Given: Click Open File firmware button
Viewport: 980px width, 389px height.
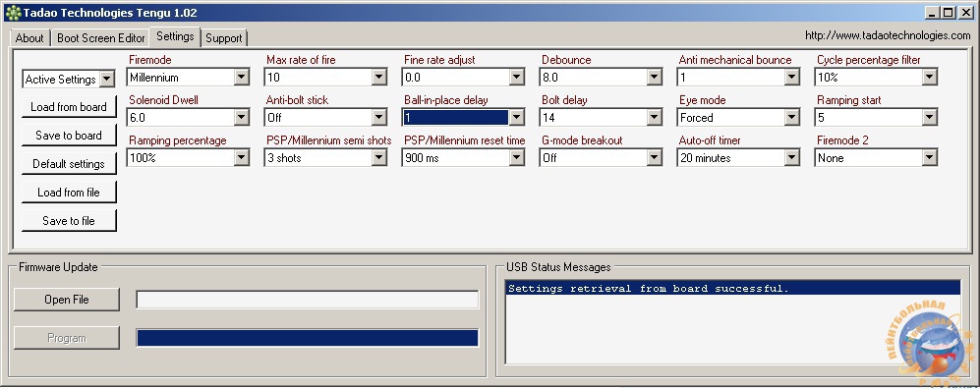Looking at the screenshot, I should point(66,300).
